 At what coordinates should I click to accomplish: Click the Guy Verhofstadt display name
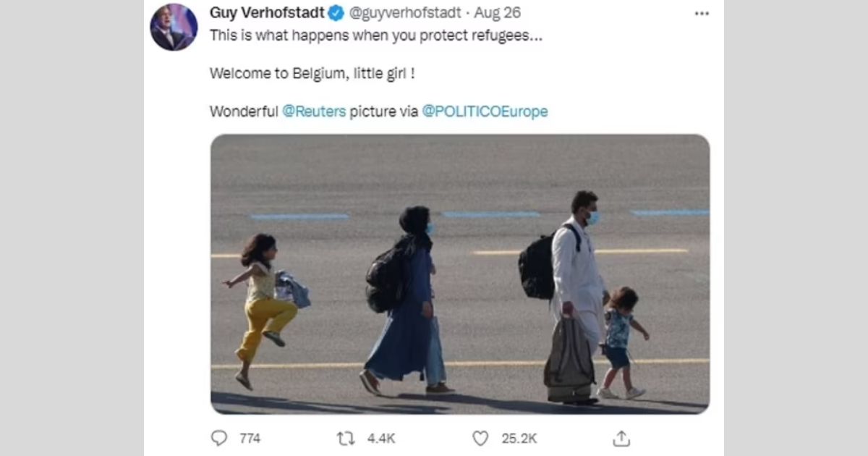click(267, 13)
